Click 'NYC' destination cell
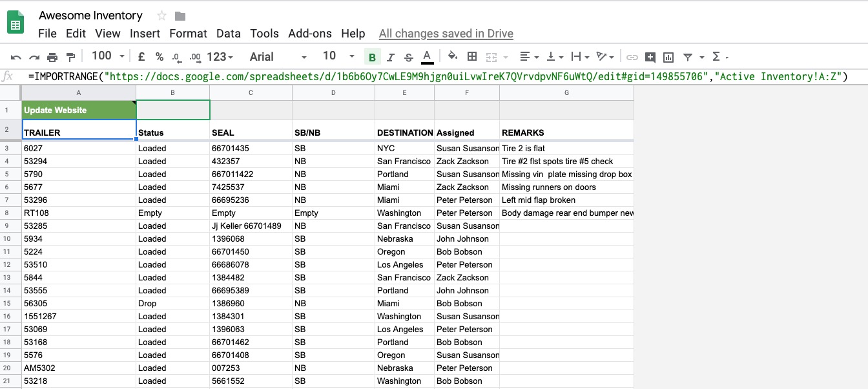Viewport: 868px width, 389px height. [x=404, y=148]
